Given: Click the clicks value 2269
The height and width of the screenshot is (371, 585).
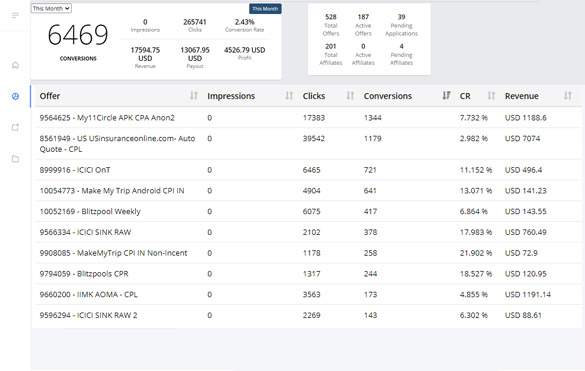Looking at the screenshot, I should [x=312, y=315].
